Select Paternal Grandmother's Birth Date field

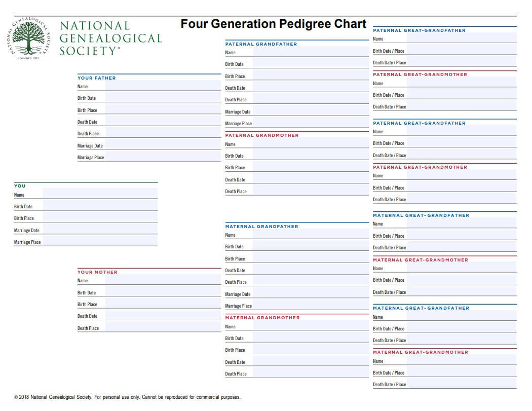(x=311, y=155)
